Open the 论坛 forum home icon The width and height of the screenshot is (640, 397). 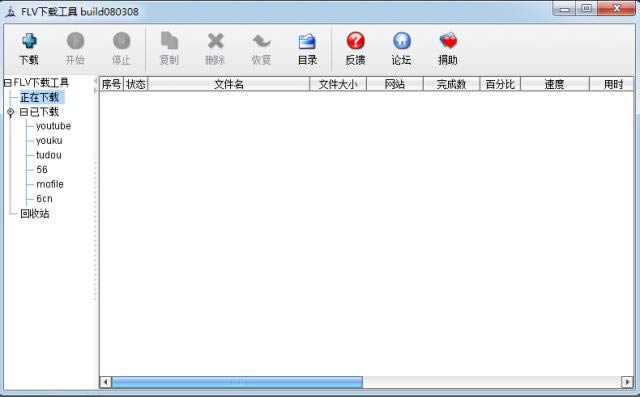tap(402, 41)
